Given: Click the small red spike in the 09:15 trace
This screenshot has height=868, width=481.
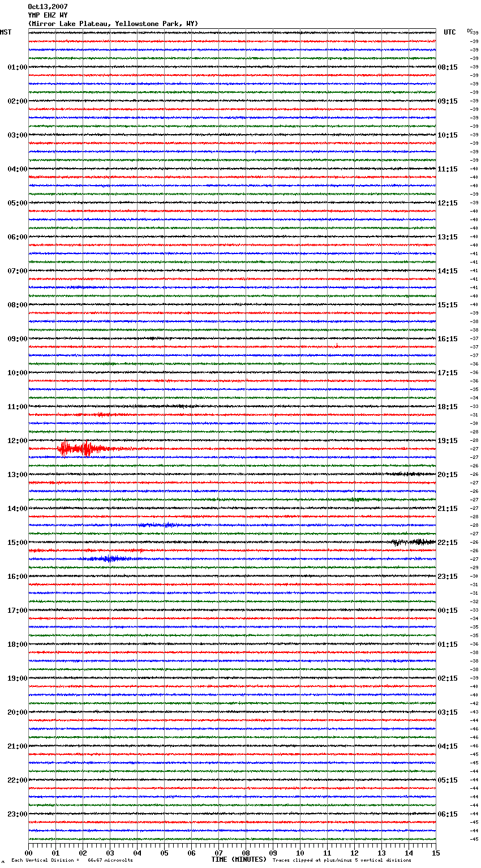Looking at the screenshot, I should (x=337, y=345).
